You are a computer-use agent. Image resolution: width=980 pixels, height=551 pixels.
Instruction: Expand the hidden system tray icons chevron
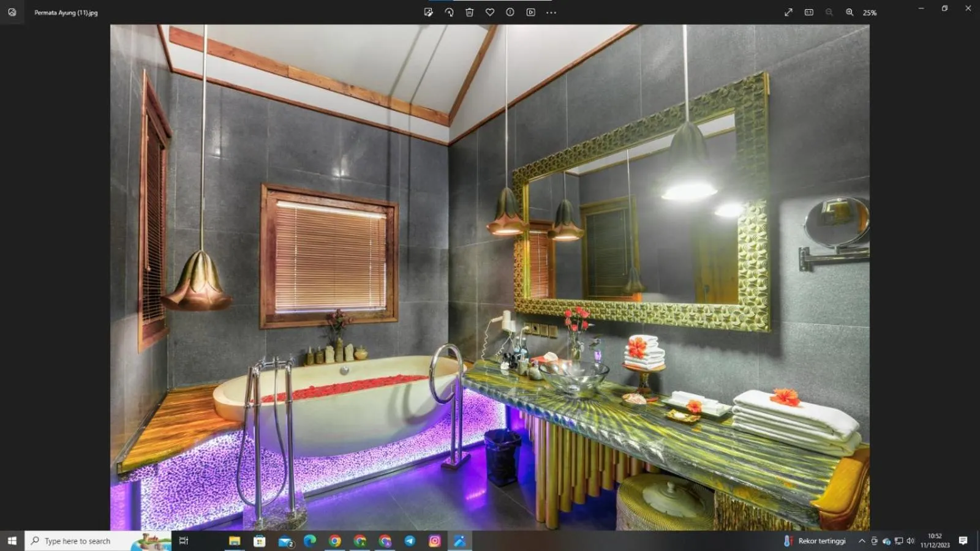click(x=862, y=541)
